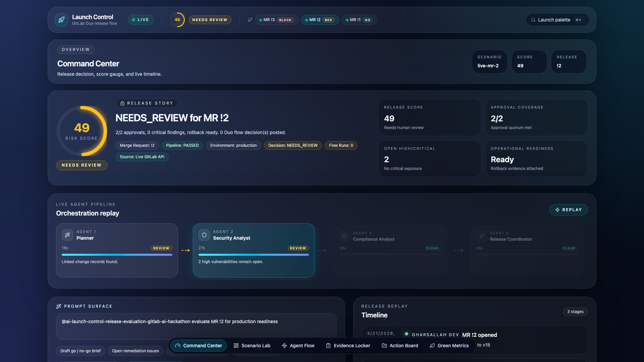Screen dimensions: 644x362
Task: Click the Prompt Surface sparkle icon
Action: click(59, 306)
